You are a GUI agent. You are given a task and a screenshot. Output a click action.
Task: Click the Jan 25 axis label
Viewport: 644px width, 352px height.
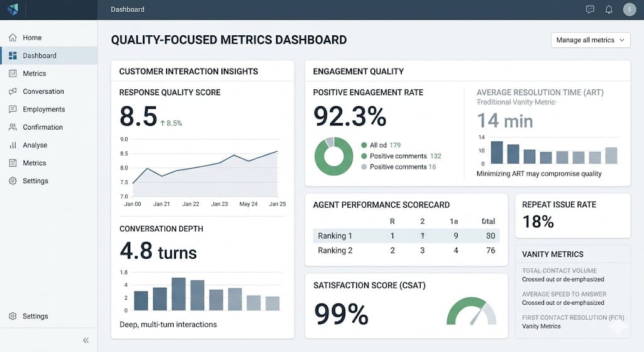point(277,203)
